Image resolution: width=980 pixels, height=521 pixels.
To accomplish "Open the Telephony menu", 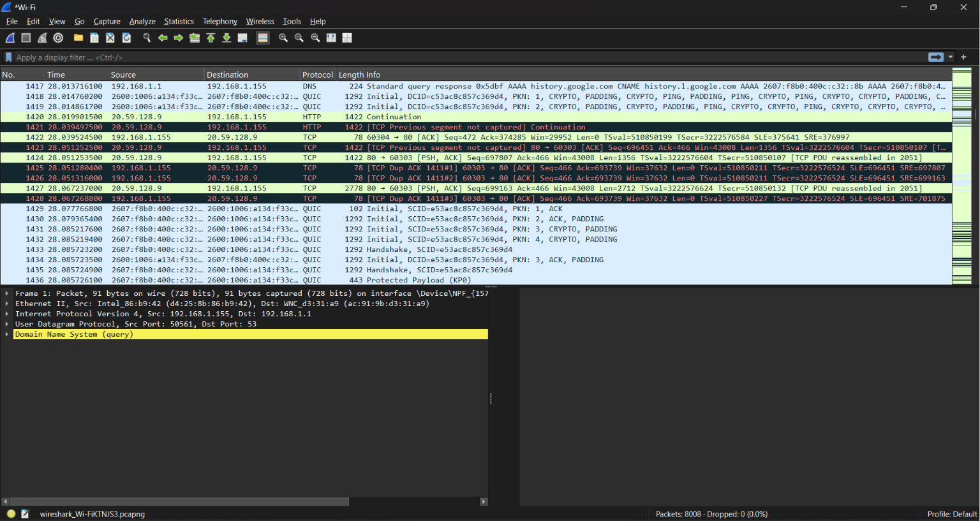I will pyautogui.click(x=220, y=22).
